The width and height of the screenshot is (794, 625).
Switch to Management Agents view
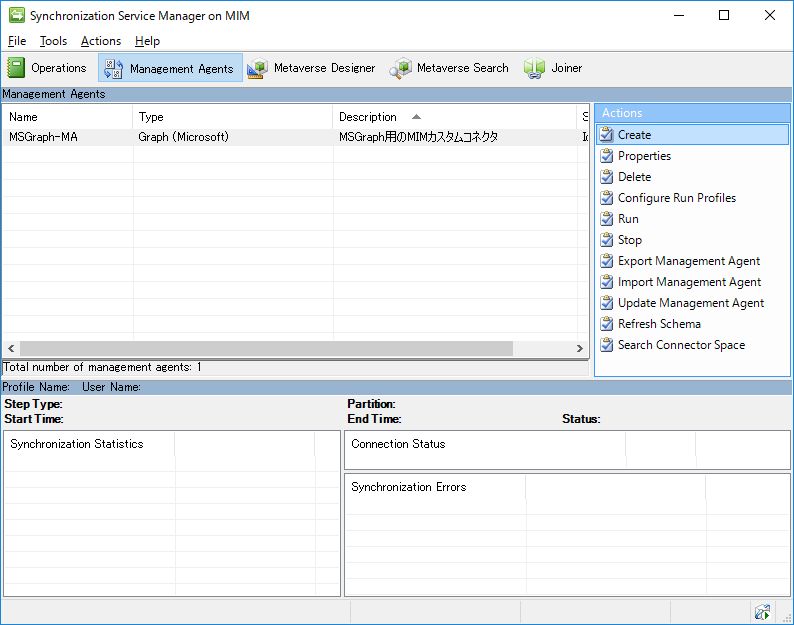[x=170, y=68]
